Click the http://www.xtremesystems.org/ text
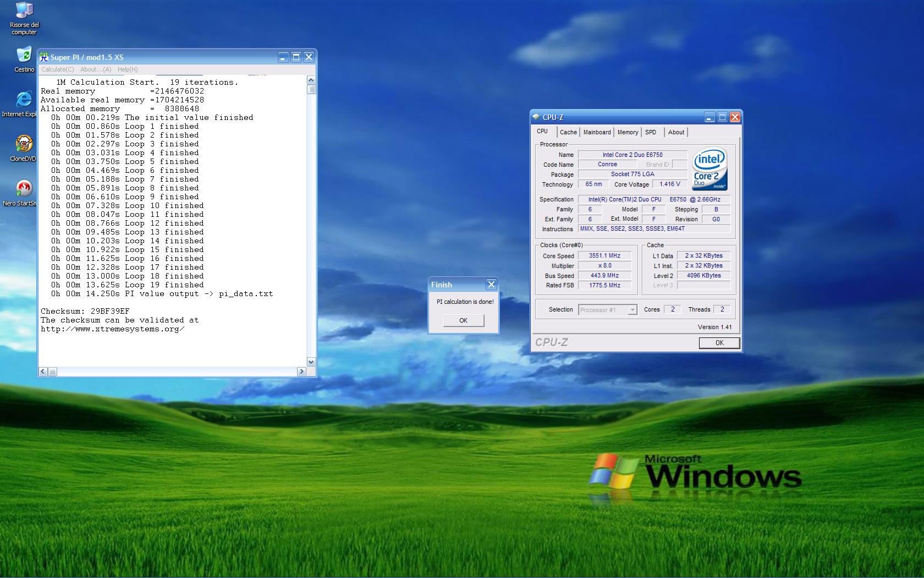Screen dimensions: 924x578 [x=112, y=329]
